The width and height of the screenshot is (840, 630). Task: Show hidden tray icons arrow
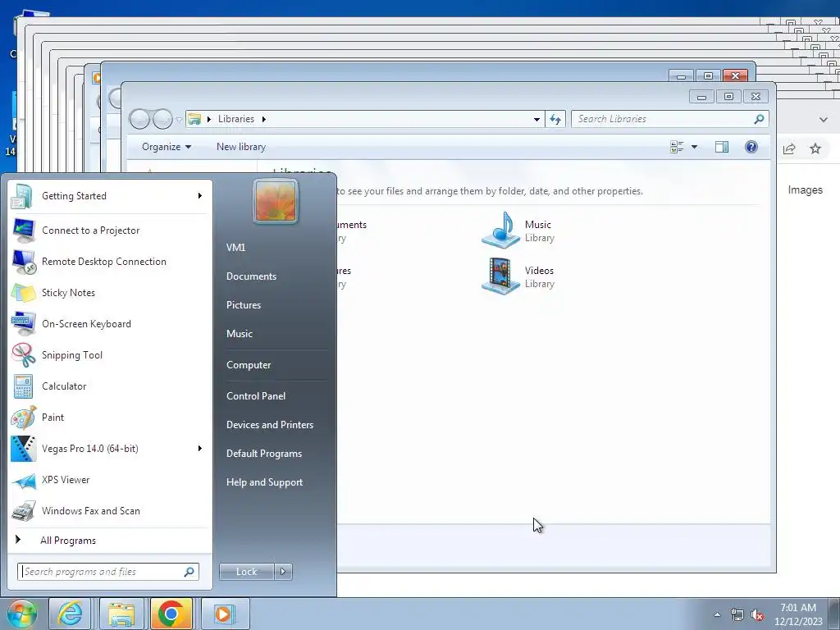[x=717, y=615]
